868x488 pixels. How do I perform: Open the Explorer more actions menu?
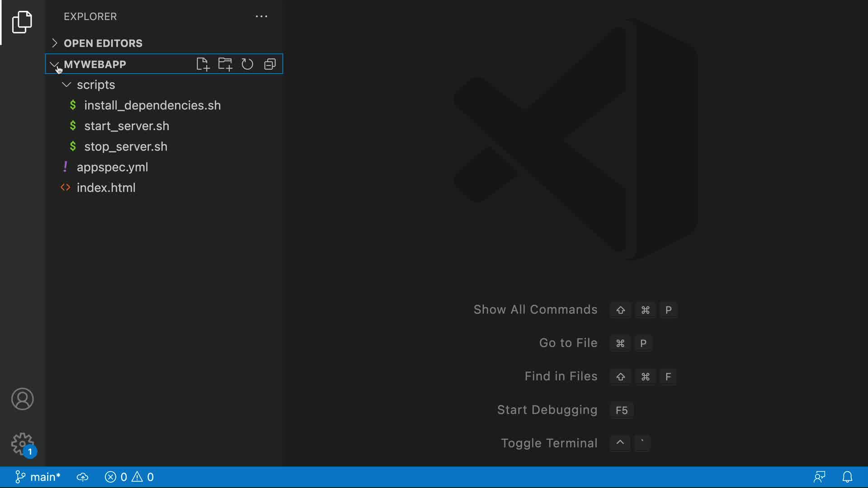(261, 16)
